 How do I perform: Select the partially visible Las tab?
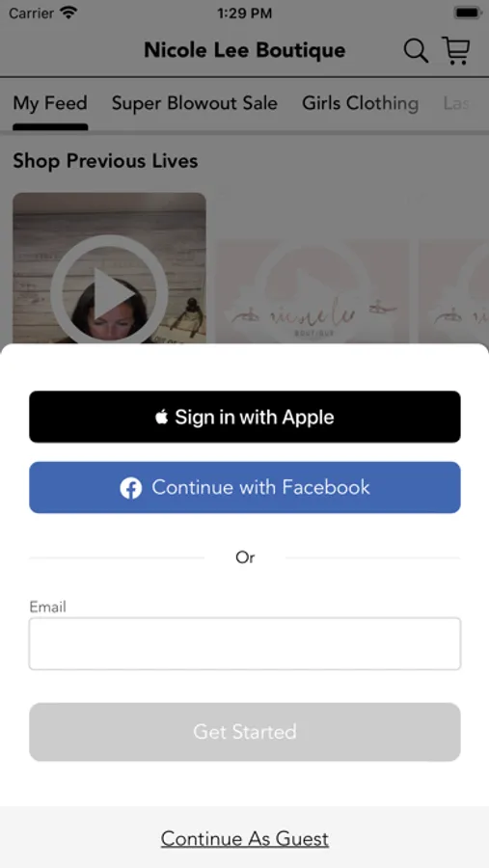(456, 103)
